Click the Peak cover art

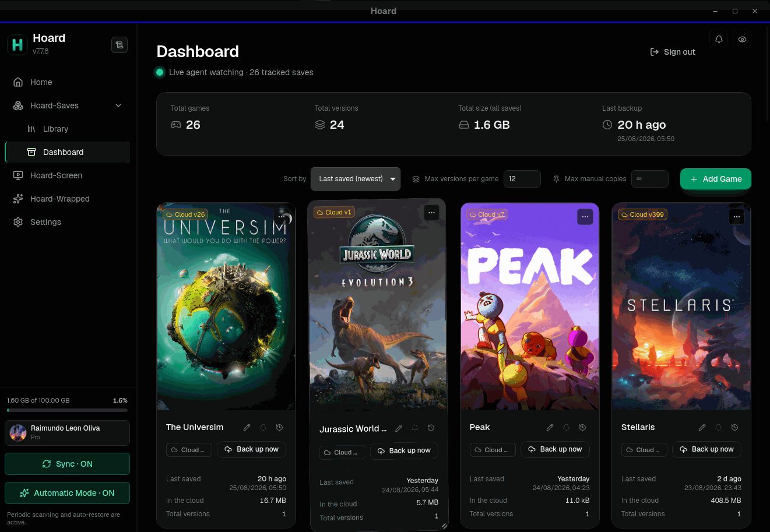530,306
